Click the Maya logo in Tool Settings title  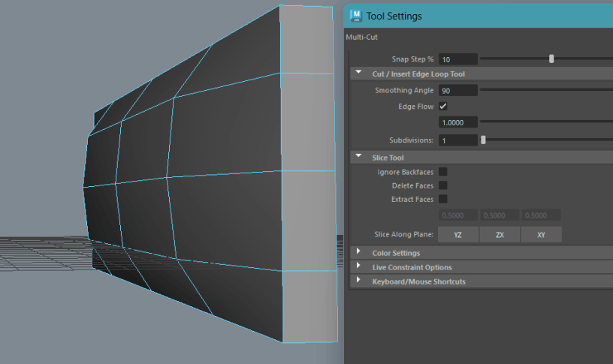356,16
